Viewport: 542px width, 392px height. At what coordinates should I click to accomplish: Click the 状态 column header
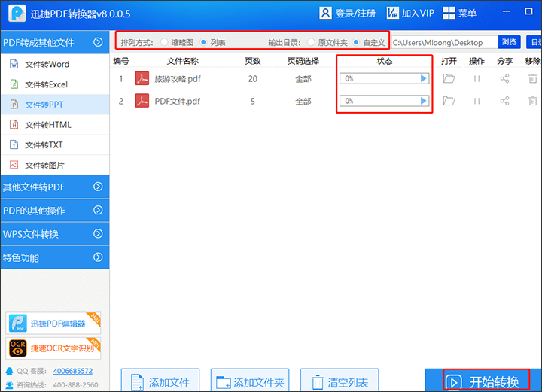click(x=385, y=61)
